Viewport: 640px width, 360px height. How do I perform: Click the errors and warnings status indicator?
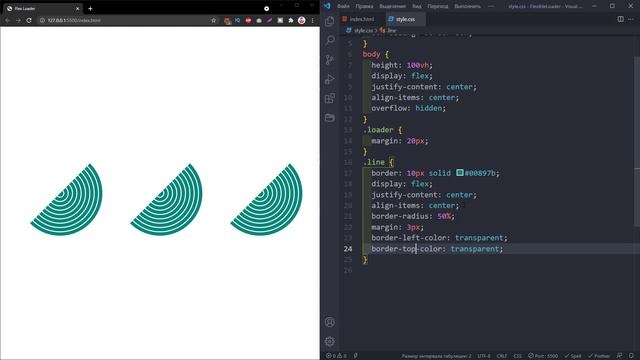click(x=336, y=356)
